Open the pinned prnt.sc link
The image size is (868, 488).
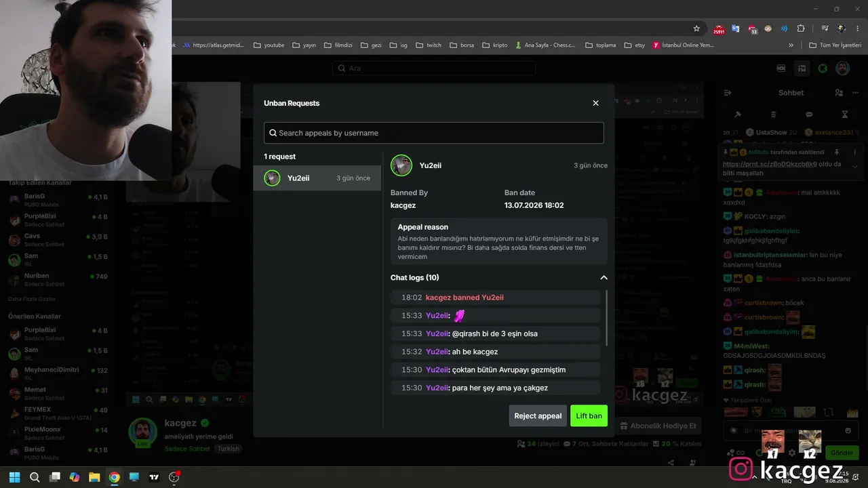pos(770,164)
